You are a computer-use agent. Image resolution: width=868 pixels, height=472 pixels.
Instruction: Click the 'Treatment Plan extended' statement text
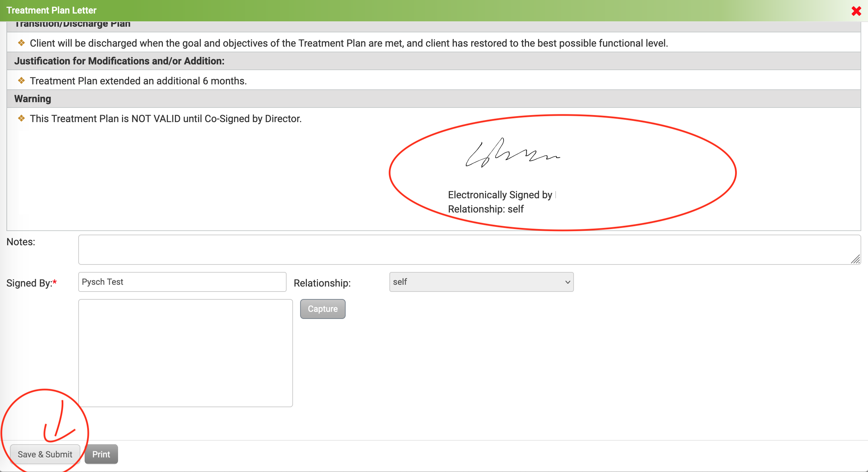tap(138, 81)
